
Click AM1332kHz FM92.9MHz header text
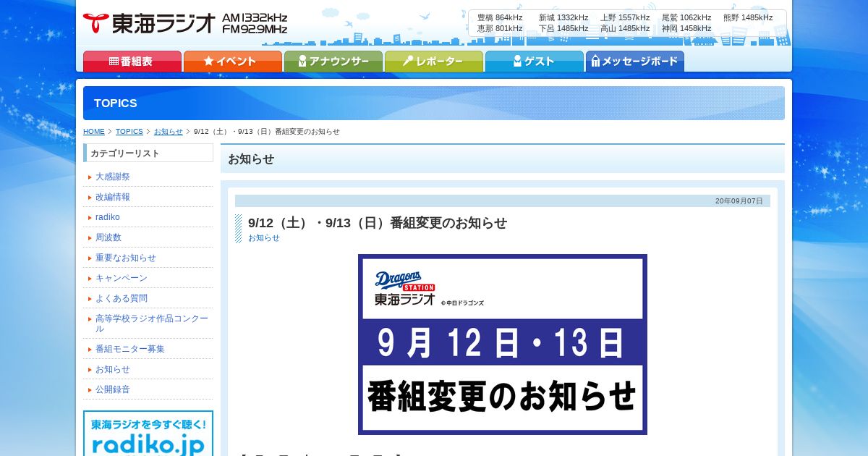(x=255, y=23)
